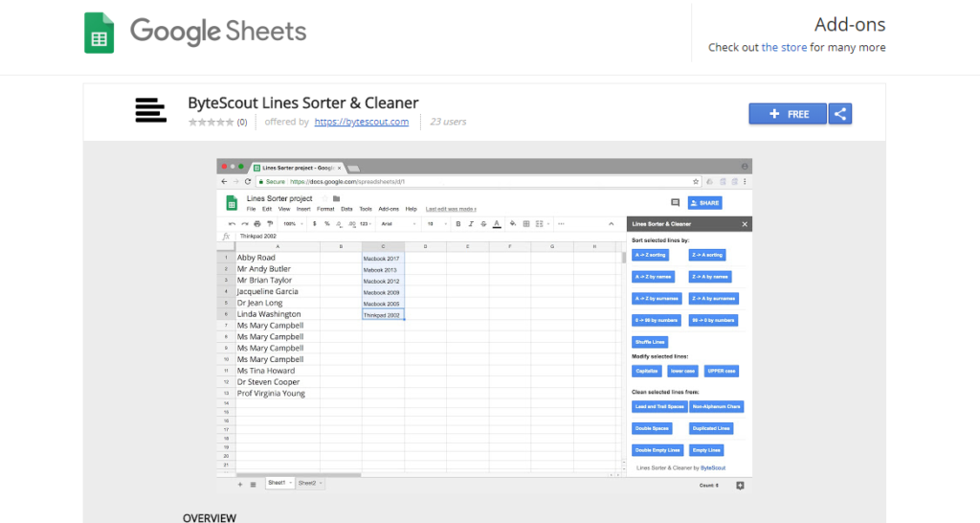This screenshot has width=980, height=523.
Task: Click the share icon beside FREE button
Action: coord(840,114)
